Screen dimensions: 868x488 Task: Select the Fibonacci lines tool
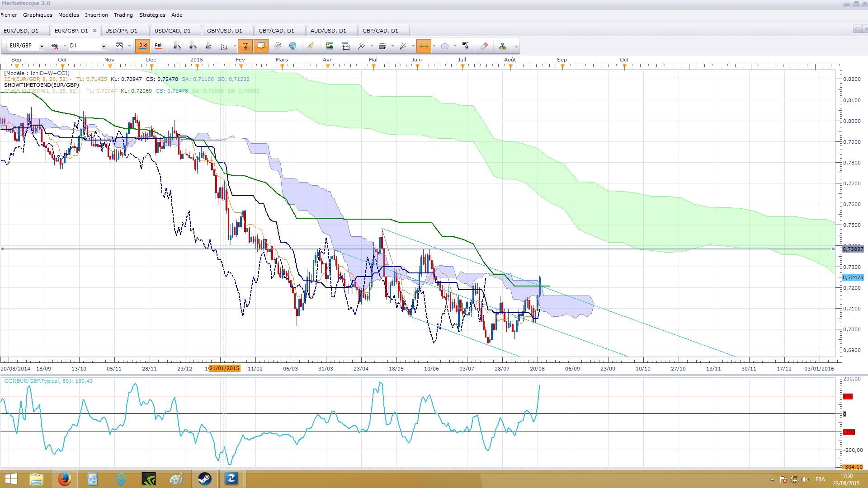point(382,46)
